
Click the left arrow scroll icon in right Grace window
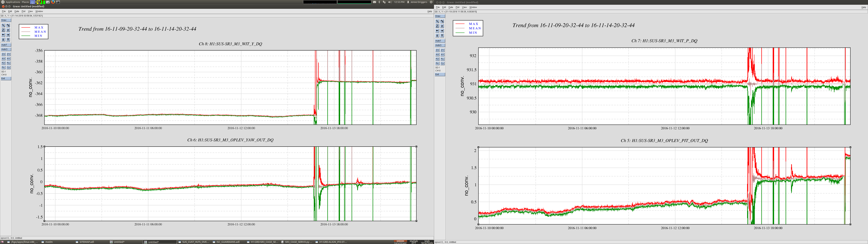click(x=437, y=31)
